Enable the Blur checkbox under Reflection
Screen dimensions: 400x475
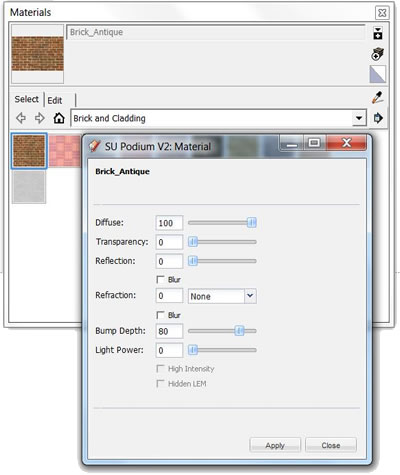[x=160, y=279]
